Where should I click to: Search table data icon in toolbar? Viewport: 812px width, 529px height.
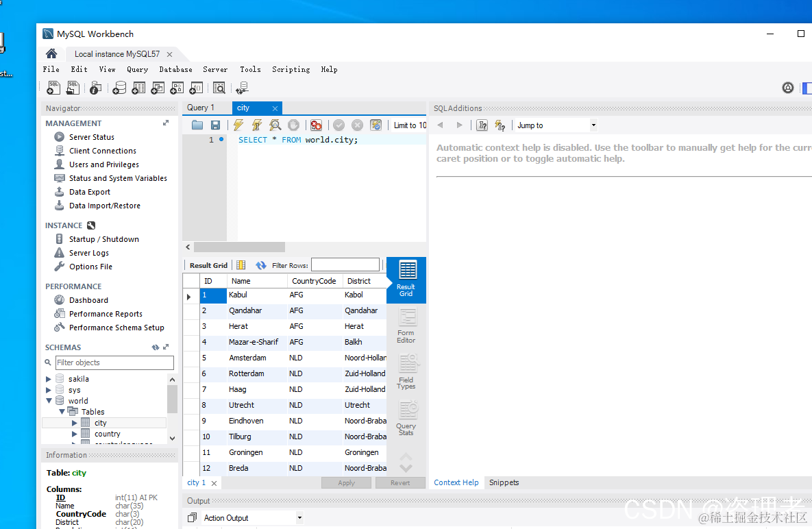[219, 88]
